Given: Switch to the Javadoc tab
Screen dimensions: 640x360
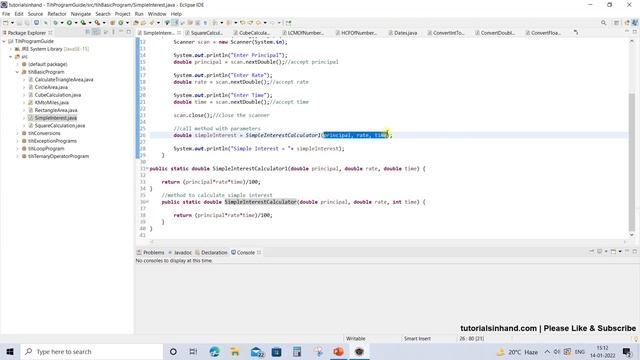Looking at the screenshot, I should click(180, 253).
